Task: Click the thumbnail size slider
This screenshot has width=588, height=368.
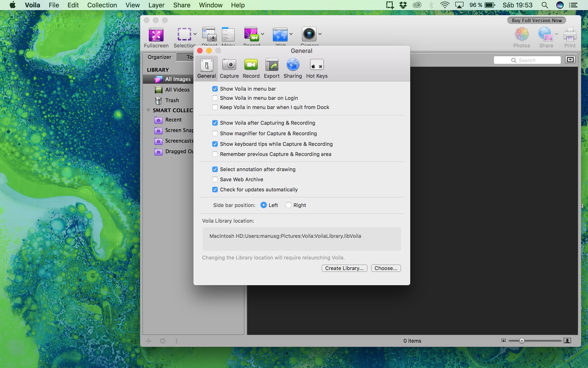Action: (534, 341)
